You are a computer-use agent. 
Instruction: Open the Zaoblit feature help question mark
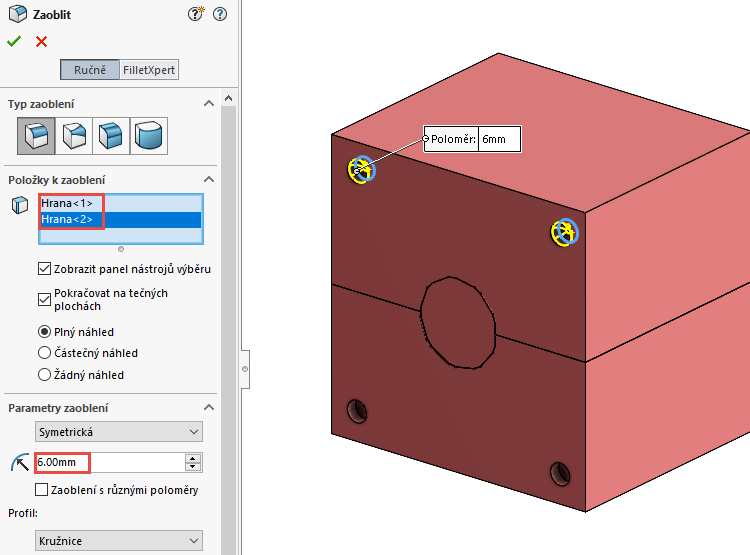click(x=220, y=14)
